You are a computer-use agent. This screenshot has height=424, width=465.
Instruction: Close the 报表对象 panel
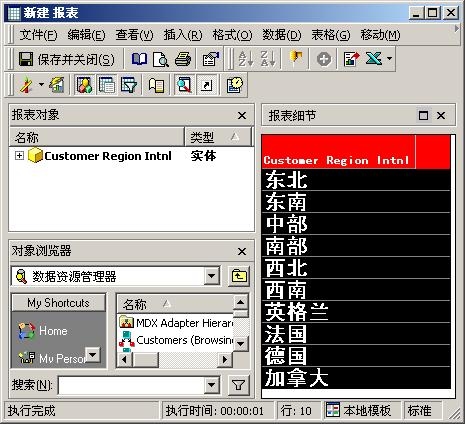(x=242, y=115)
